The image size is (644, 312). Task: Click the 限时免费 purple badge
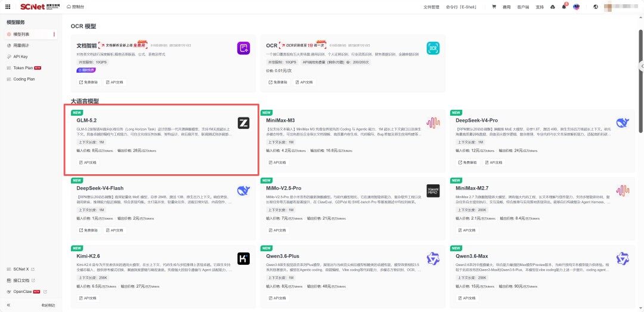[x=86, y=70]
